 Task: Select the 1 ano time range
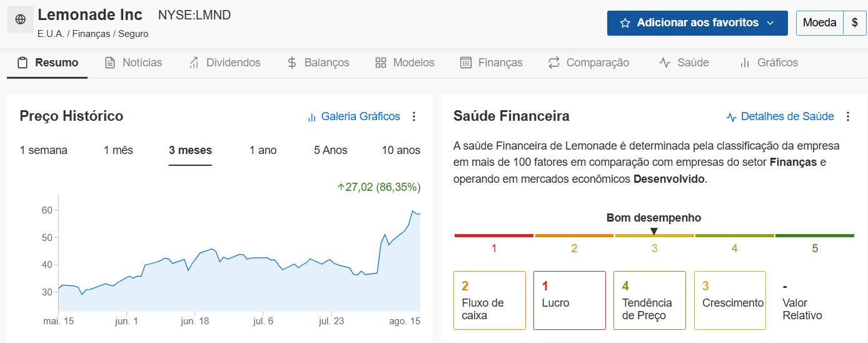coord(263,150)
